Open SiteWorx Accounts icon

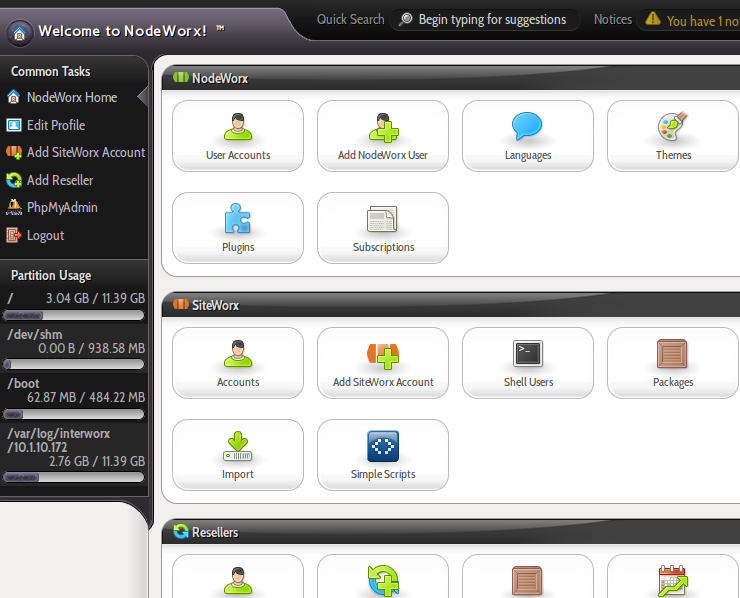[x=238, y=355]
